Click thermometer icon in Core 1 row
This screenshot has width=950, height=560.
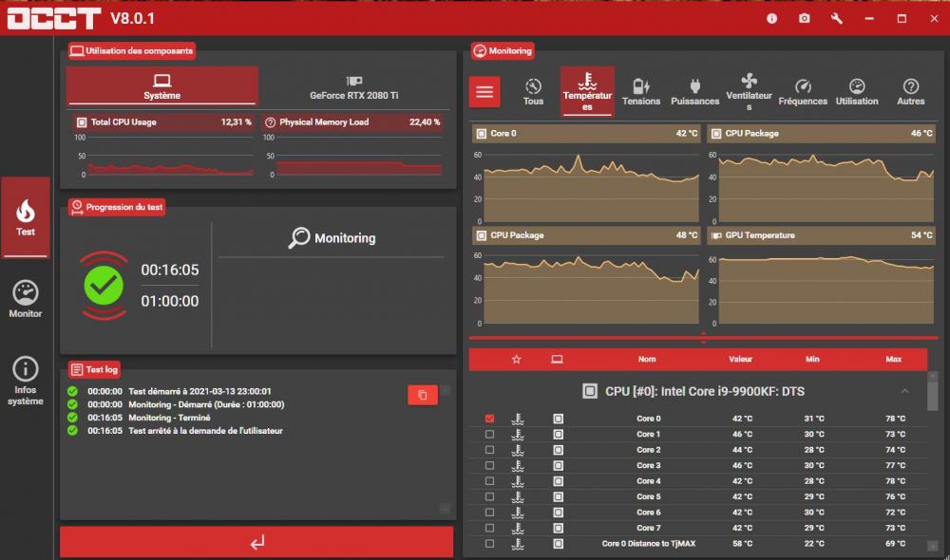pos(518,434)
